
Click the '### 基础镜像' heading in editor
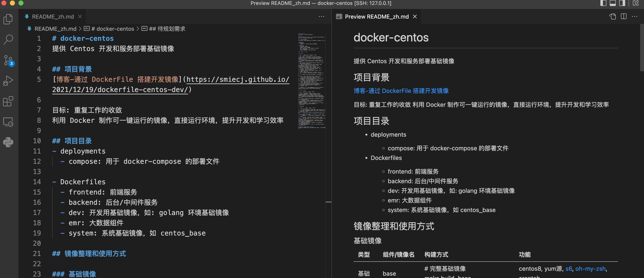tap(74, 274)
